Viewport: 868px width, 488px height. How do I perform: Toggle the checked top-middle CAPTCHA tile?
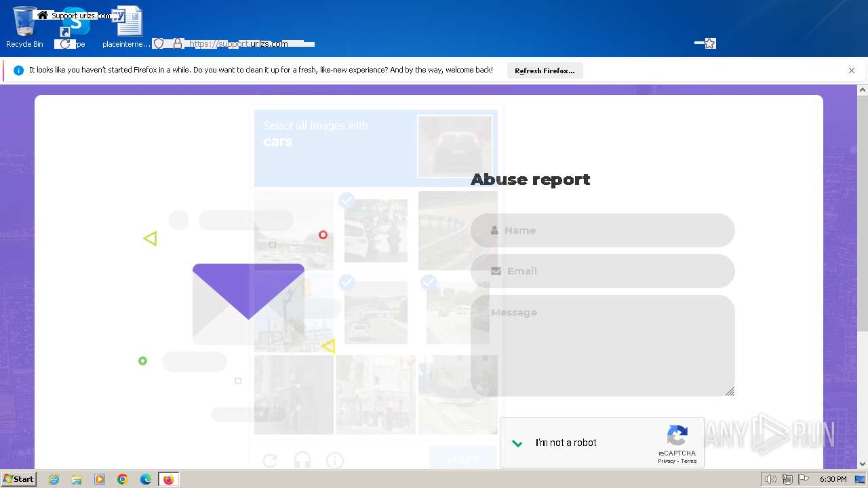(376, 230)
